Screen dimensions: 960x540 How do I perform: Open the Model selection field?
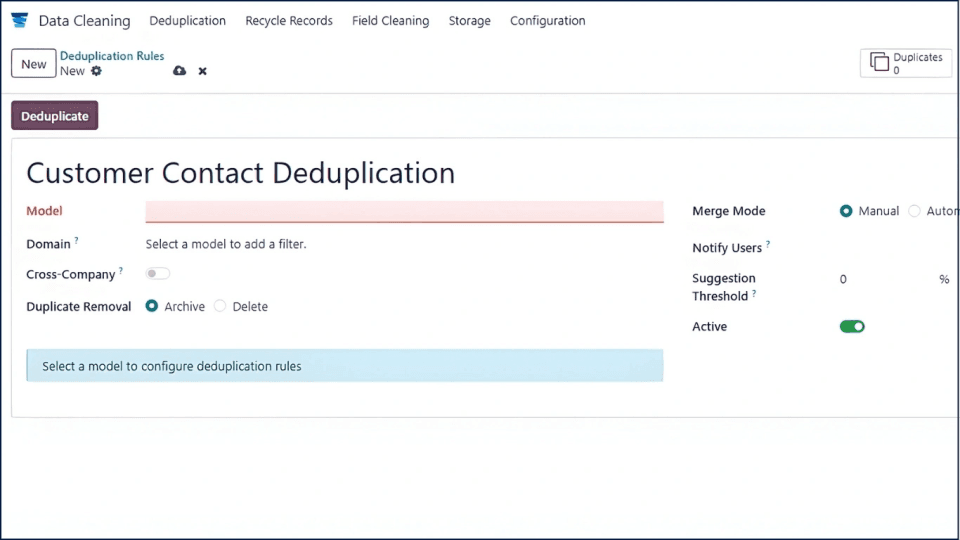(404, 211)
